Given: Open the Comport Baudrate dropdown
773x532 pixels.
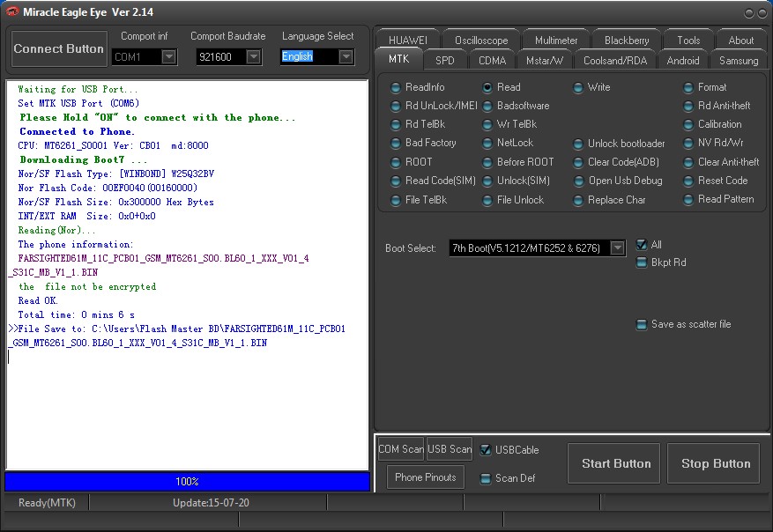Looking at the screenshot, I should click(x=253, y=56).
